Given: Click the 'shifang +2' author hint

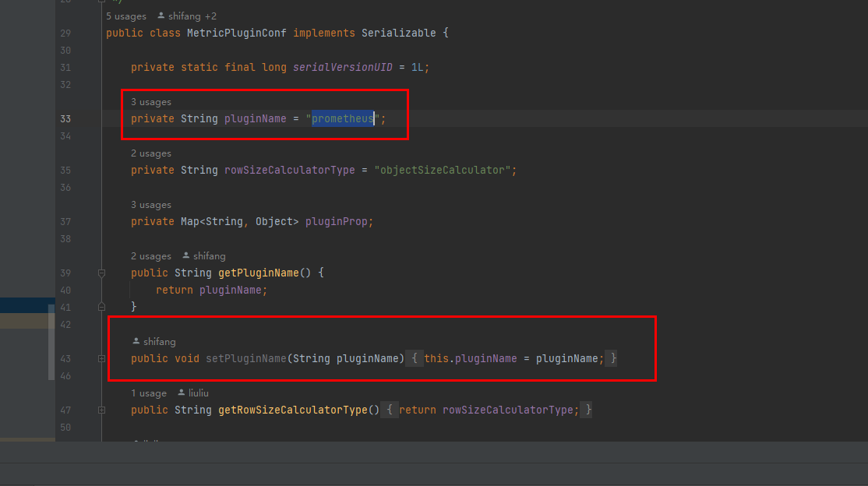Looking at the screenshot, I should click(x=192, y=16).
